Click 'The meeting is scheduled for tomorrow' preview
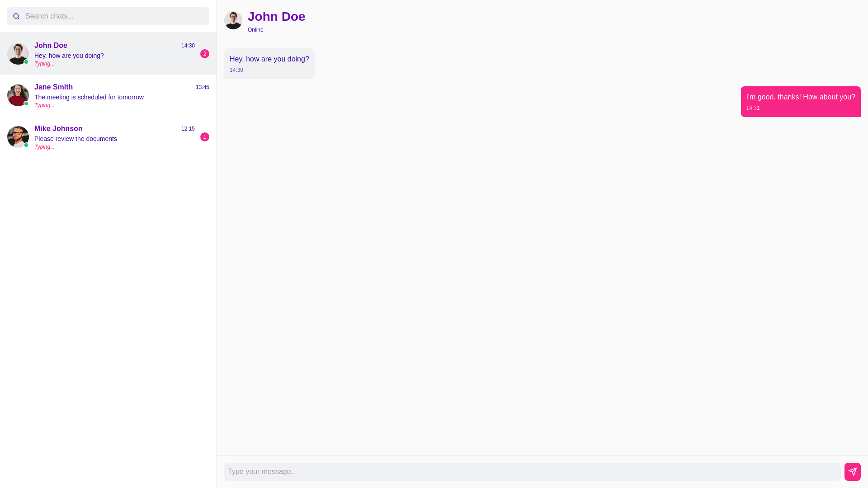868x488 pixels. pos(89,97)
